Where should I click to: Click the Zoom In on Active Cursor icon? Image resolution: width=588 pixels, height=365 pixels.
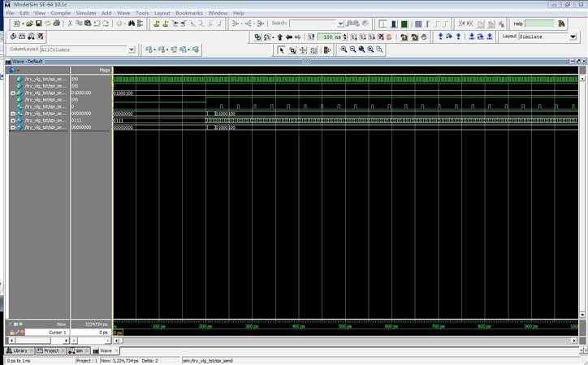tap(371, 49)
